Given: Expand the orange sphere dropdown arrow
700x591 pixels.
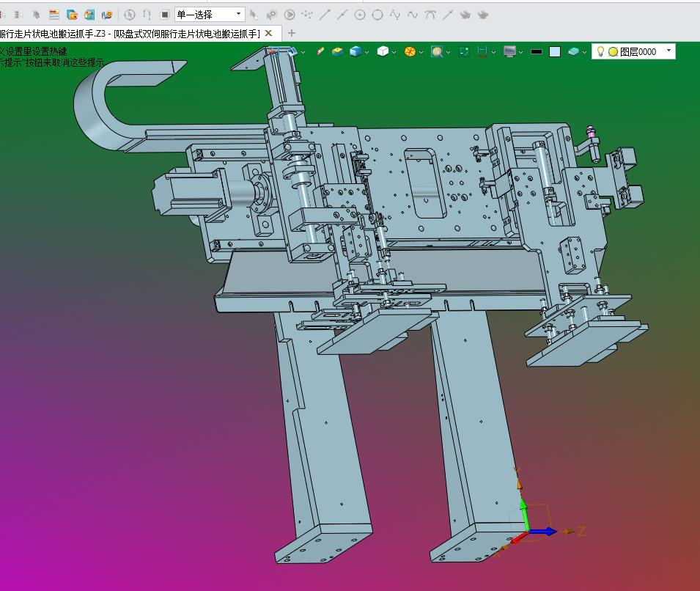Looking at the screenshot, I should [x=421, y=52].
